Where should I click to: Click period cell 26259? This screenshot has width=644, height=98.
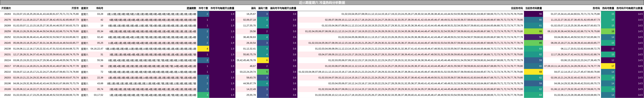[x=7, y=31]
